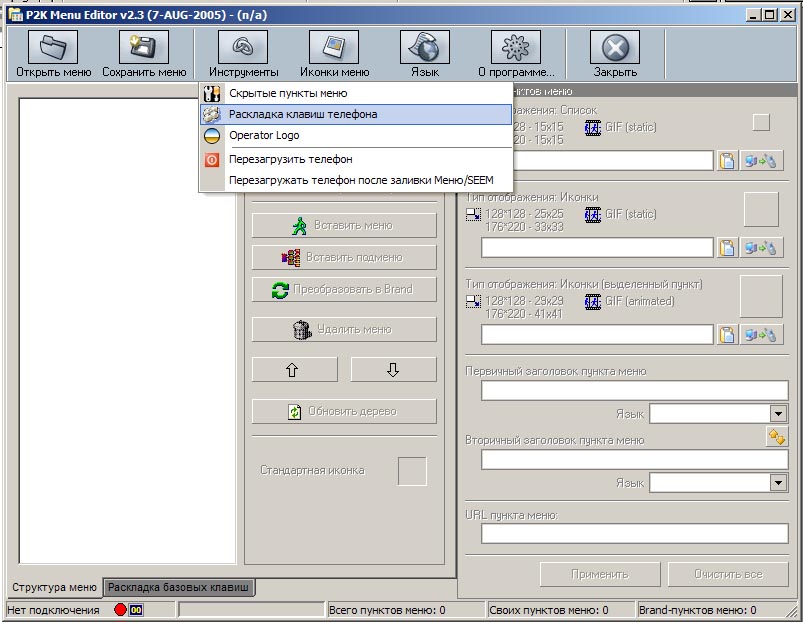
Task: Click the 'Иконки (выделенный пункт)' preview box
Action: 761,296
